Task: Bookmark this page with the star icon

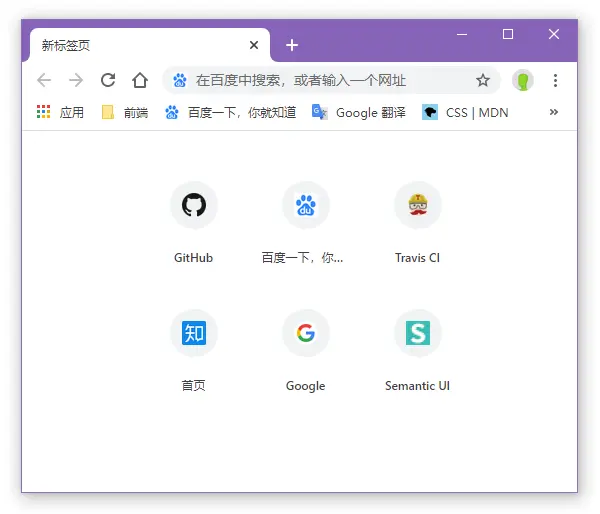Action: pos(483,80)
